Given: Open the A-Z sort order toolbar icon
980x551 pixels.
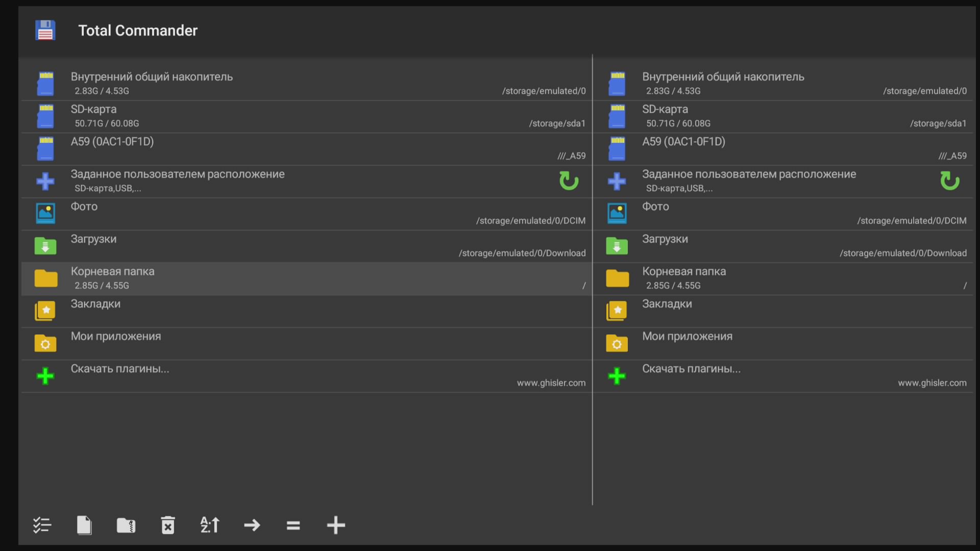Looking at the screenshot, I should 210,525.
